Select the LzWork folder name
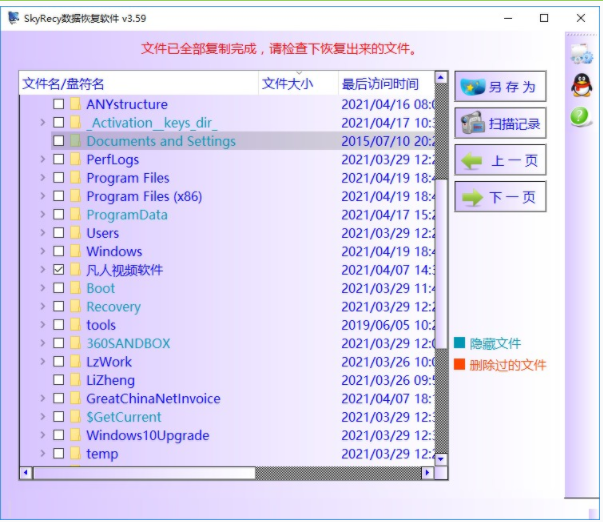Image resolution: width=603 pixels, height=522 pixels. point(109,362)
